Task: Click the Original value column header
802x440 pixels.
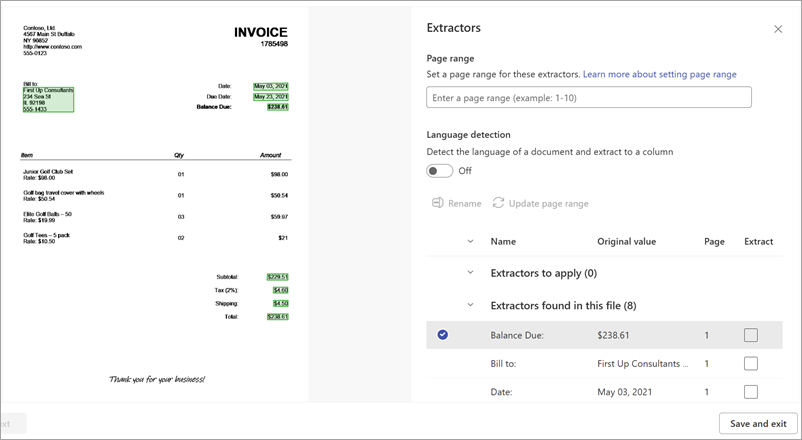Action: (626, 241)
